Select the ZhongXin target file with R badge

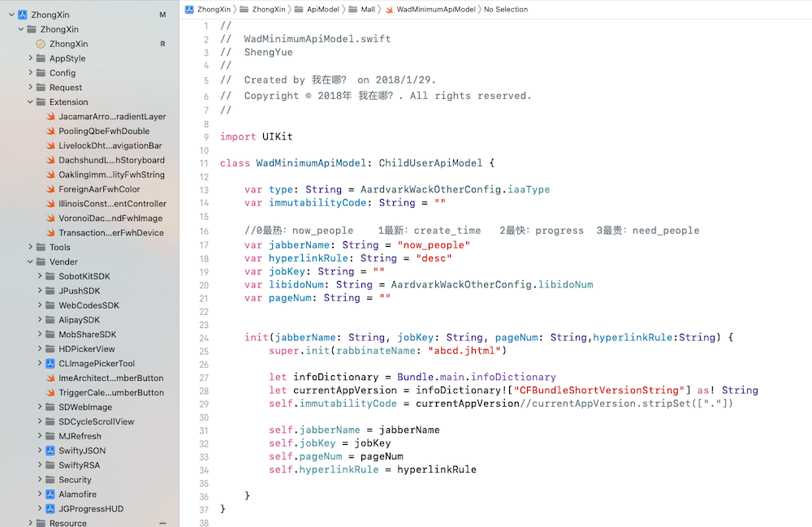click(69, 44)
